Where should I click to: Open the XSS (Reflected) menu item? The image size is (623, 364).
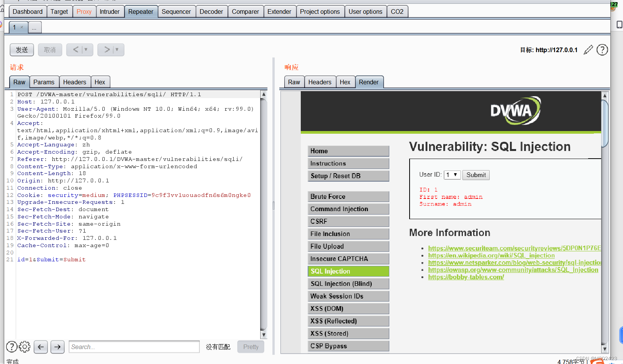coord(348,321)
